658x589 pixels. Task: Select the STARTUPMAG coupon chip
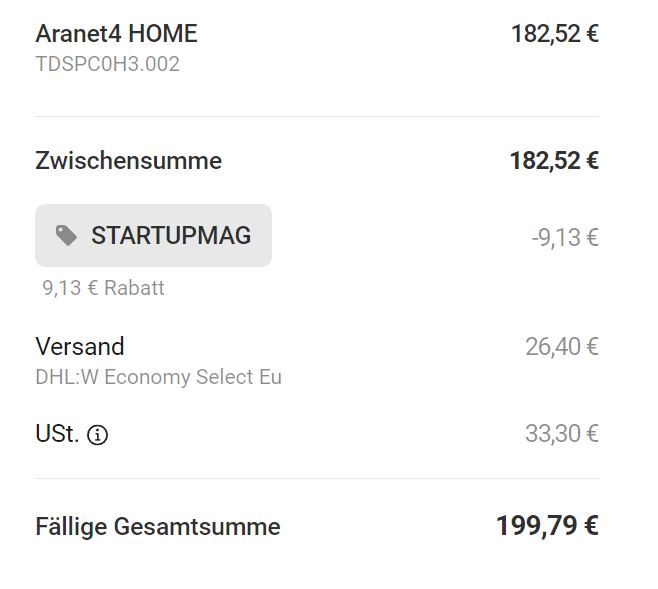tap(153, 235)
